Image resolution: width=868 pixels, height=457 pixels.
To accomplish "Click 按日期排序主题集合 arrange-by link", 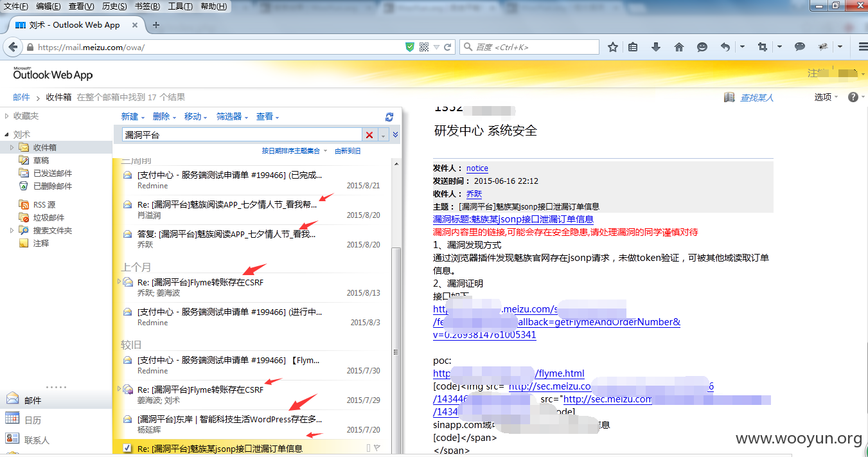I will point(290,151).
